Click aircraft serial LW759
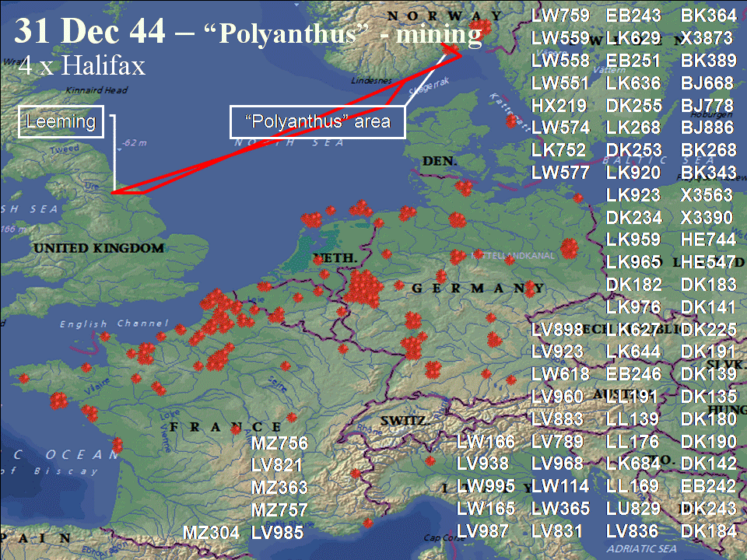 tap(560, 16)
